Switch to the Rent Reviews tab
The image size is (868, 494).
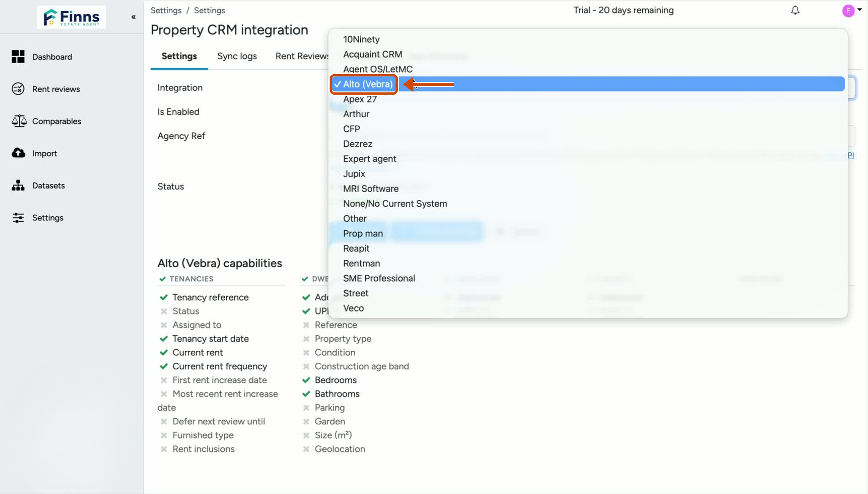302,56
